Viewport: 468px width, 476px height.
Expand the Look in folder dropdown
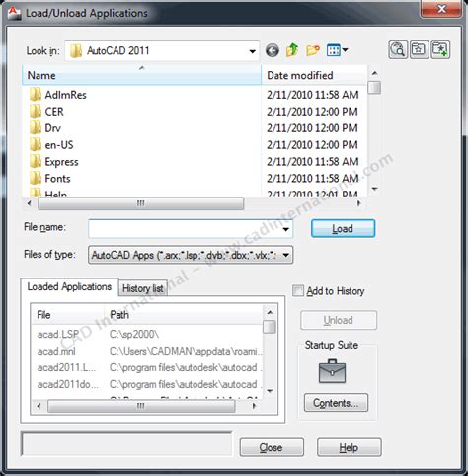252,51
